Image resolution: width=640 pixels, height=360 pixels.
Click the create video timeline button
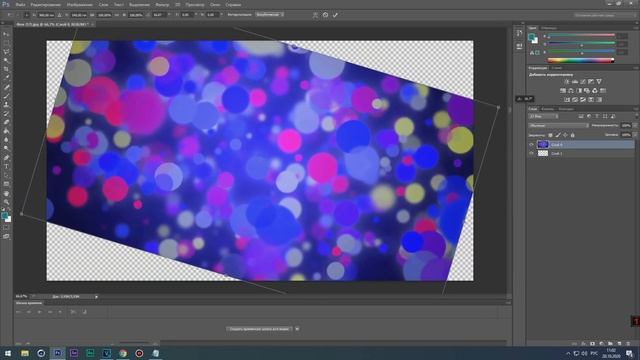260,329
